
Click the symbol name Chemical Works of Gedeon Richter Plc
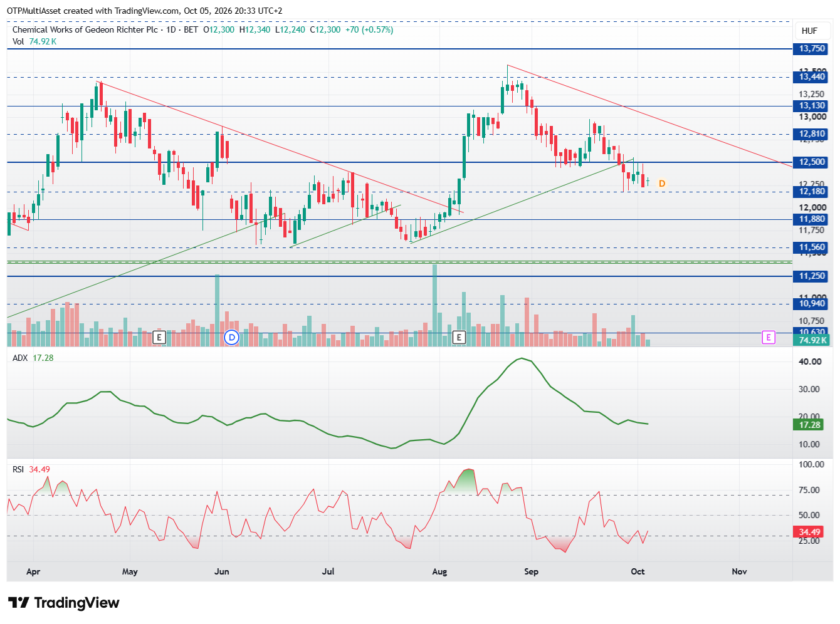[x=85, y=29]
